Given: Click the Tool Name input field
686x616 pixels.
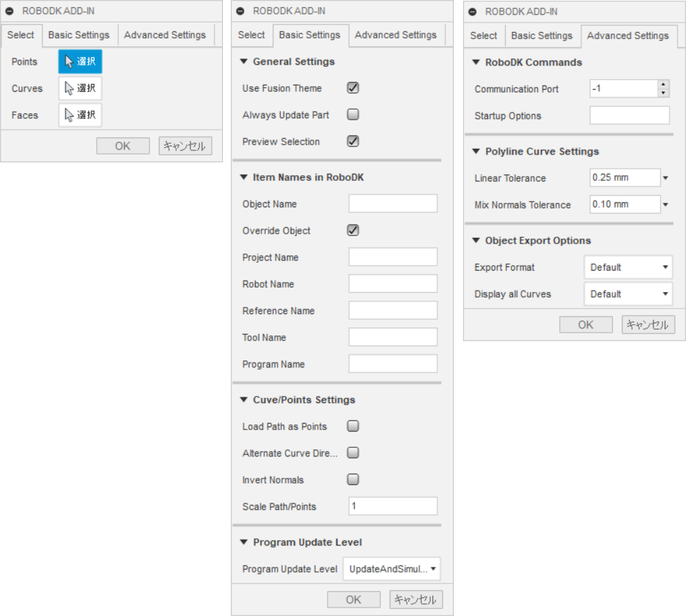Looking at the screenshot, I should point(393,338).
